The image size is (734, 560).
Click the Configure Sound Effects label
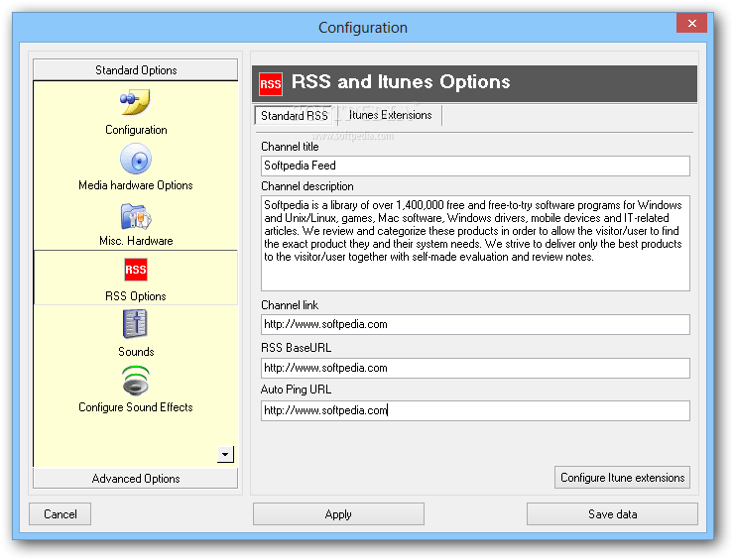pos(136,407)
